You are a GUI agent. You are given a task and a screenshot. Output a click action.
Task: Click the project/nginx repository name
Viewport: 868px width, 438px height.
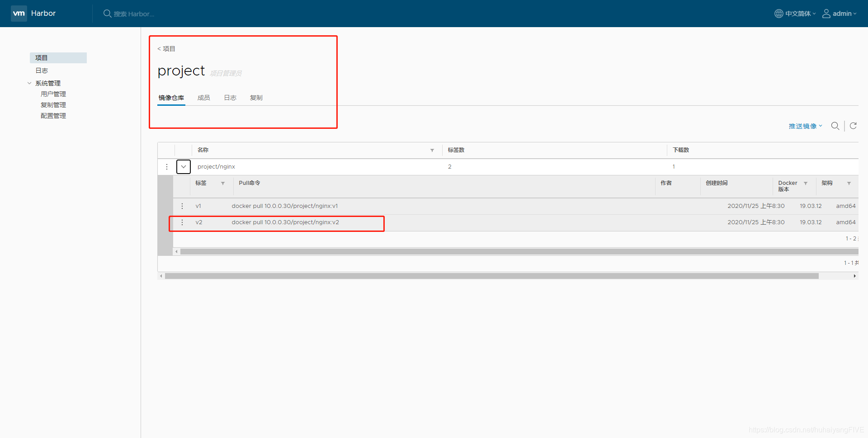(x=216, y=167)
